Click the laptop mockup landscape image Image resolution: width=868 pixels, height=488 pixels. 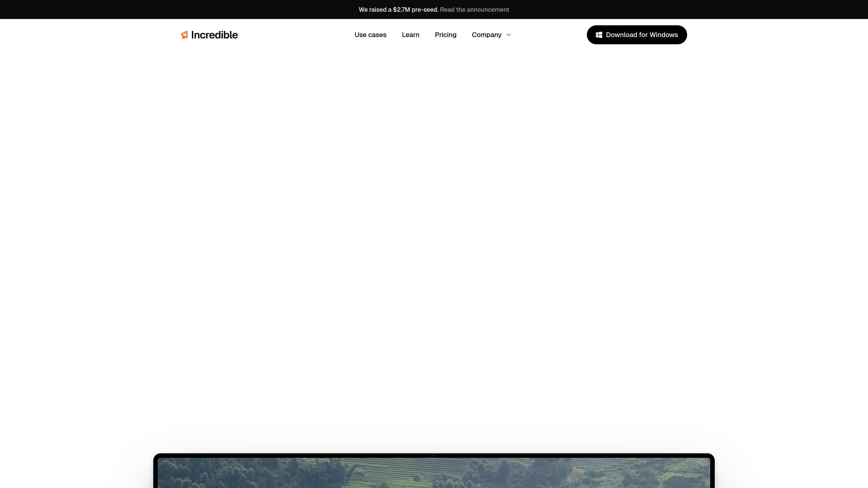point(434,473)
